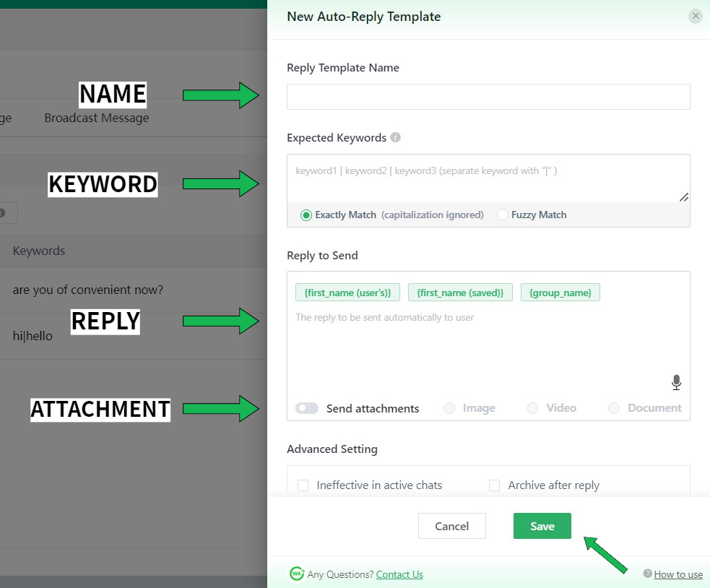
Task: Click the How to use help icon
Action: (647, 574)
